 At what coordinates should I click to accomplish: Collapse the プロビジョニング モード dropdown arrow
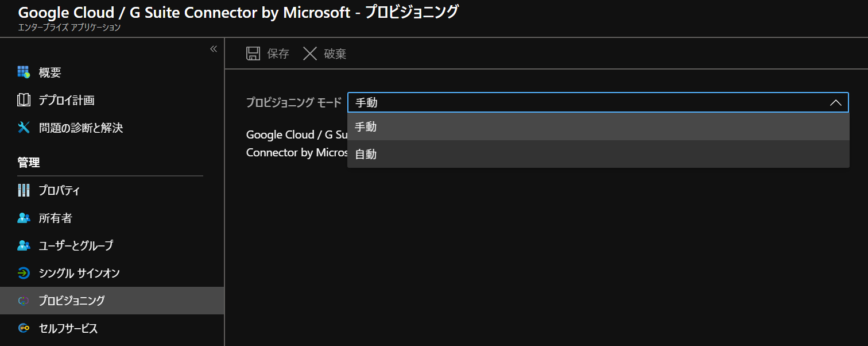coord(836,103)
